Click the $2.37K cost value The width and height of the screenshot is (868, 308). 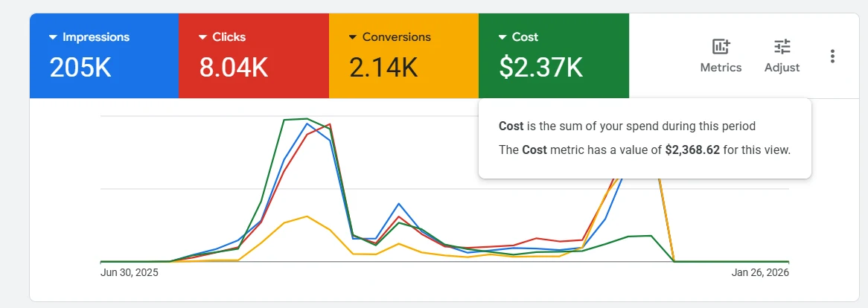(x=541, y=68)
